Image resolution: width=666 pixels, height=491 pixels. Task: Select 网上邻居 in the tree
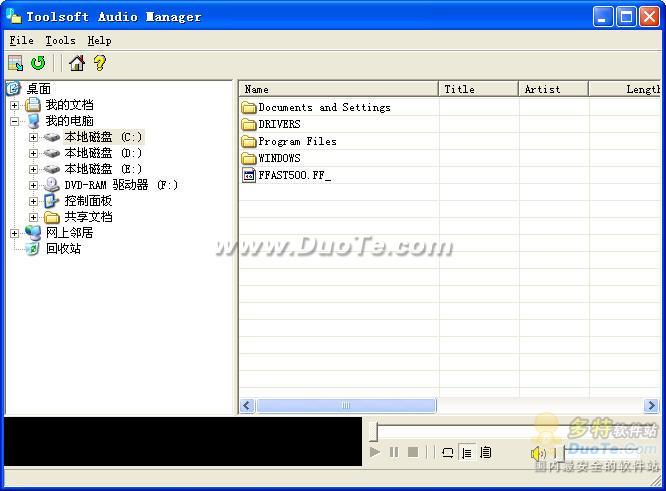pyautogui.click(x=69, y=233)
